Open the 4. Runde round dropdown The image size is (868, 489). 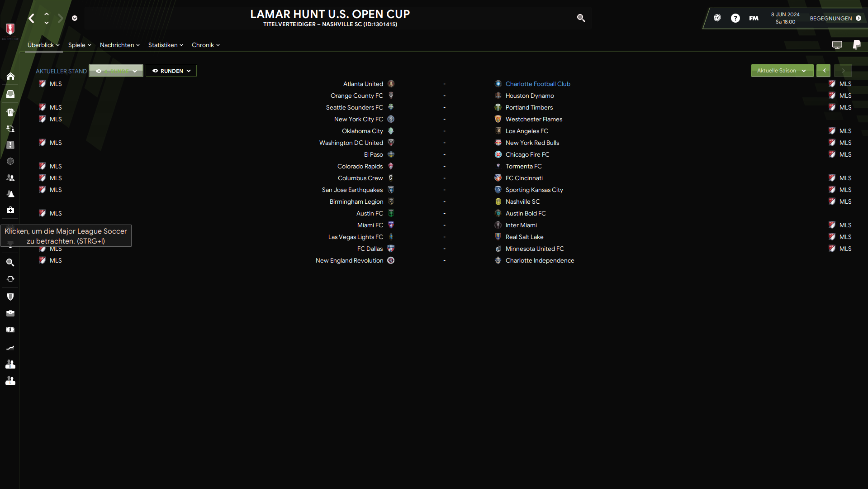pos(116,71)
